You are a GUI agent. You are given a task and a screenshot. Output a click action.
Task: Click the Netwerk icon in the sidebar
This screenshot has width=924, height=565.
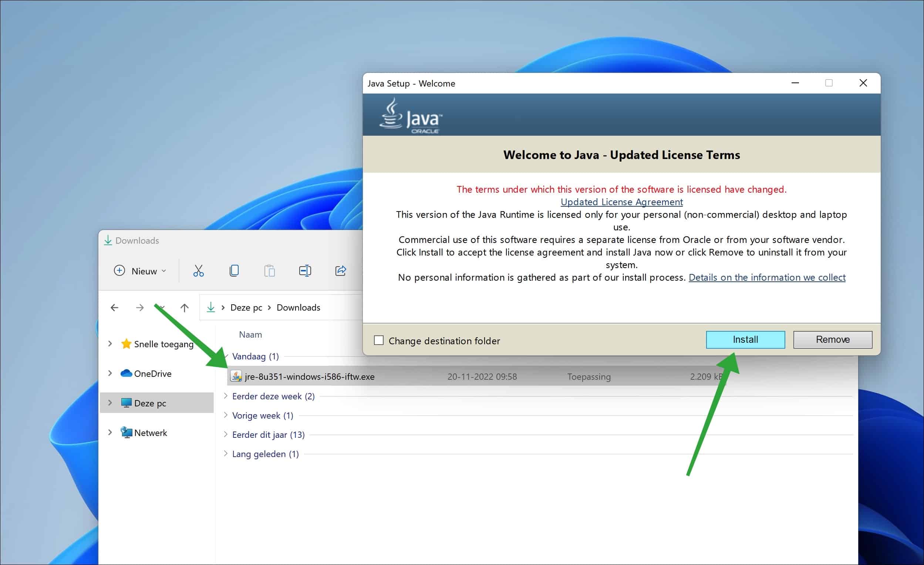pos(127,432)
